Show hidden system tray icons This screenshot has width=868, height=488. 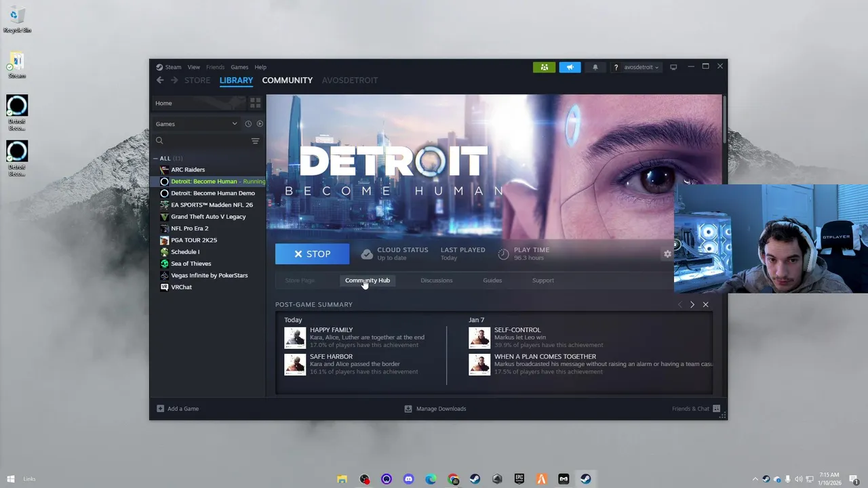pyautogui.click(x=755, y=479)
